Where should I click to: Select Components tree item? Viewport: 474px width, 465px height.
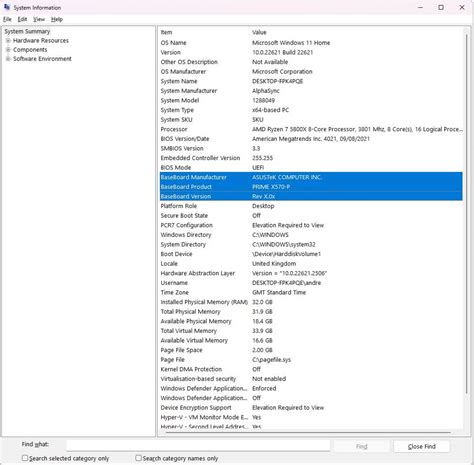point(30,50)
